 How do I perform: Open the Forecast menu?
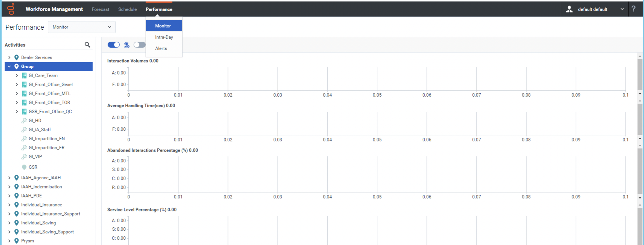(100, 9)
